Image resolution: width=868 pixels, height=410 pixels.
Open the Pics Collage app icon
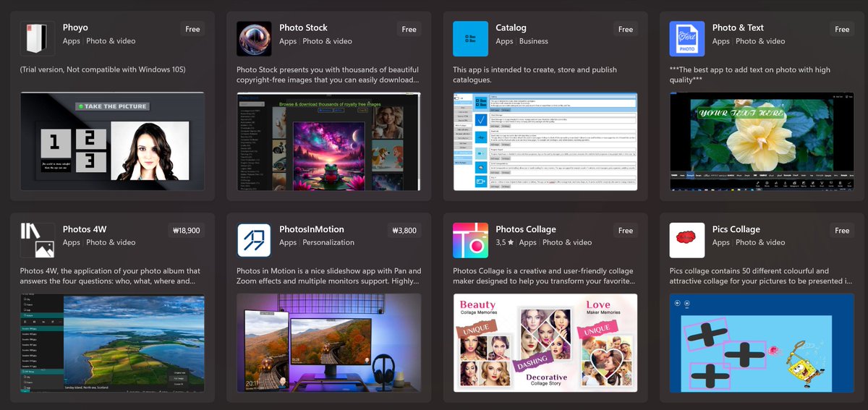click(687, 240)
